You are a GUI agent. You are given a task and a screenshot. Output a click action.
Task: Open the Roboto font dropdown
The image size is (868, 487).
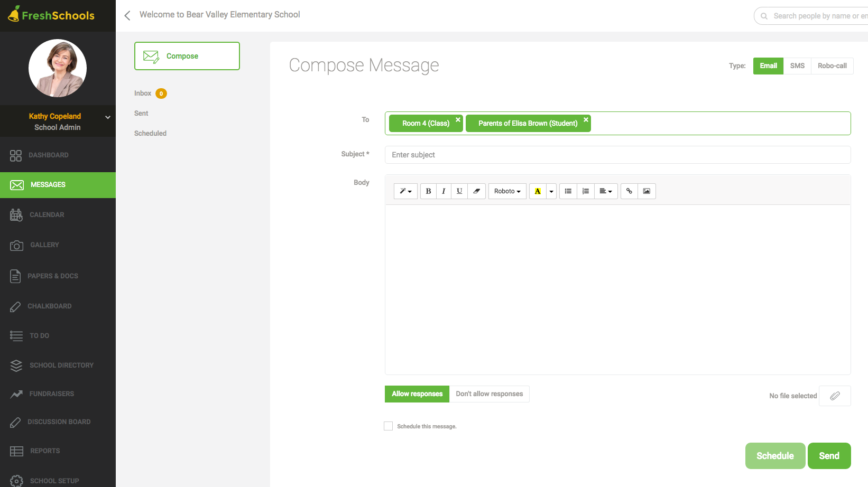[507, 191]
